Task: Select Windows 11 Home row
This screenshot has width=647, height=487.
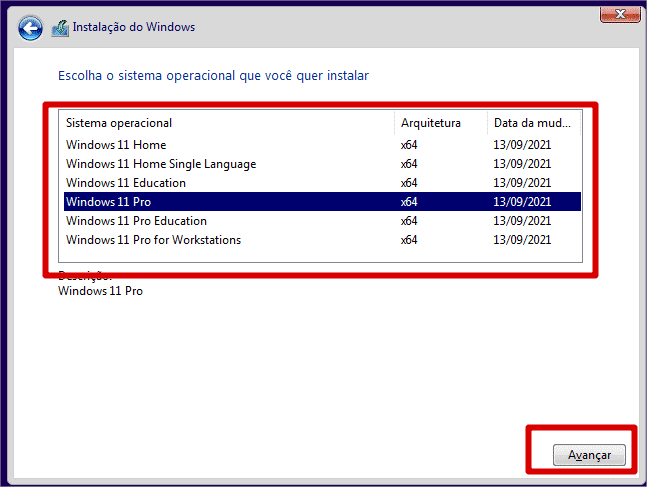Action: 322,145
